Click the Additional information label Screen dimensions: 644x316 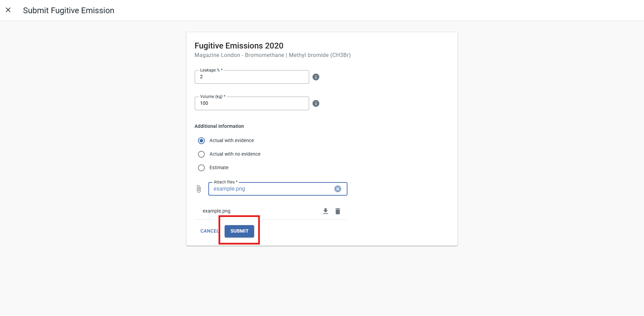click(219, 126)
